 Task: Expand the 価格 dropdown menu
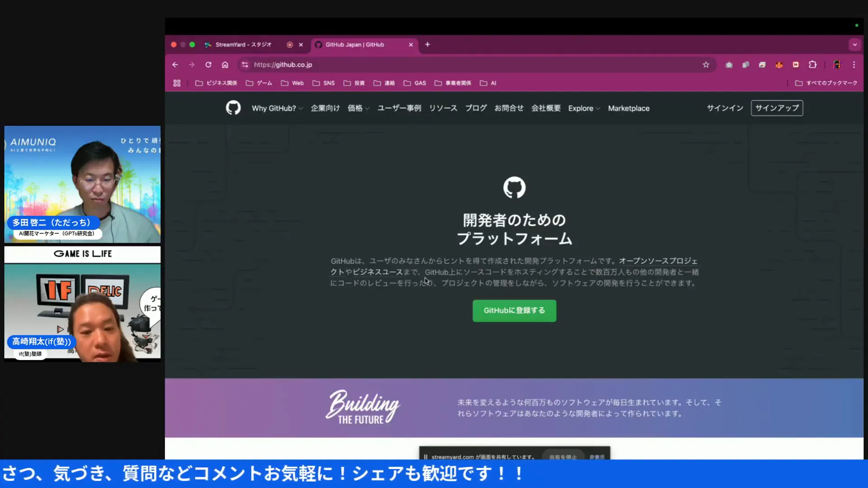359,108
